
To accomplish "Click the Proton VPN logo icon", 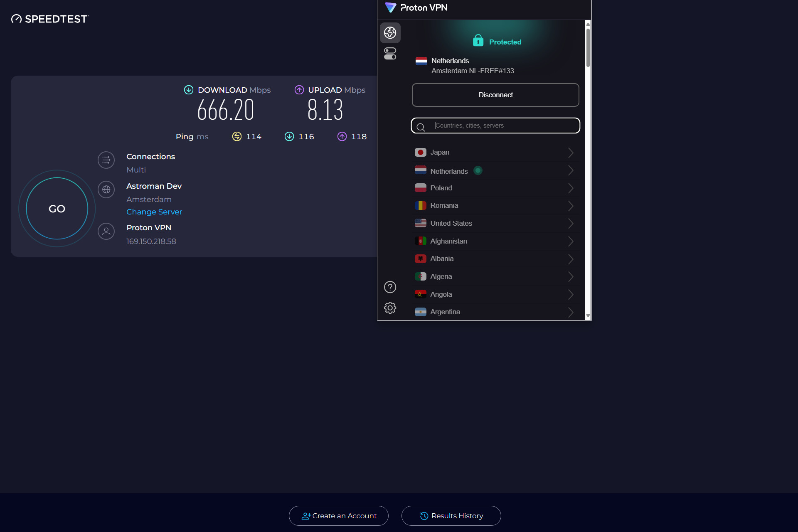I will [x=390, y=7].
